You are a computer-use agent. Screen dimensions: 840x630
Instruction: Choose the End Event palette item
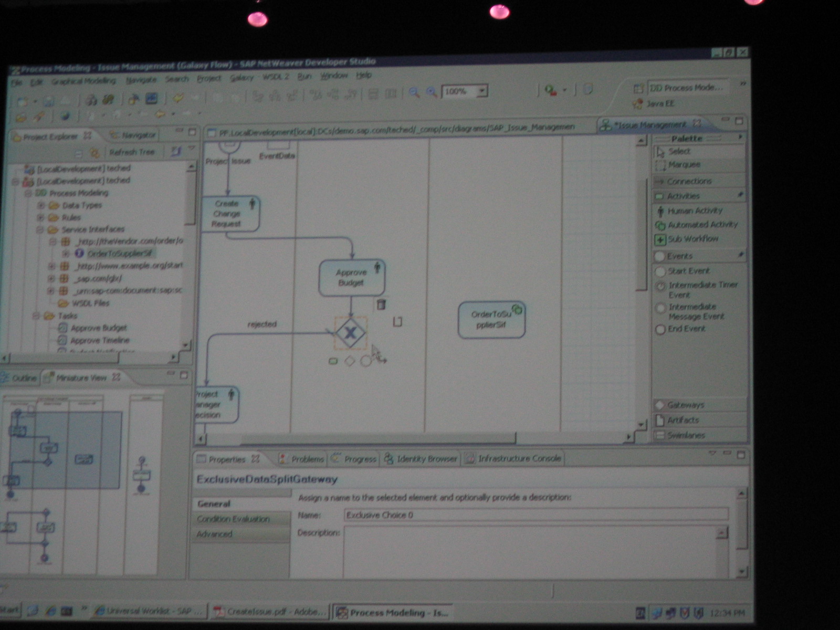pyautogui.click(x=681, y=329)
